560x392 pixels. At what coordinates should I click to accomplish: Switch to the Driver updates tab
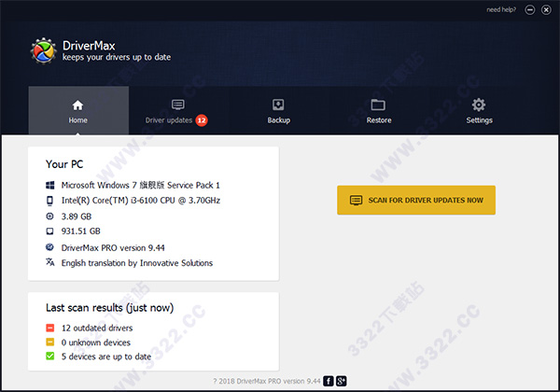176,110
